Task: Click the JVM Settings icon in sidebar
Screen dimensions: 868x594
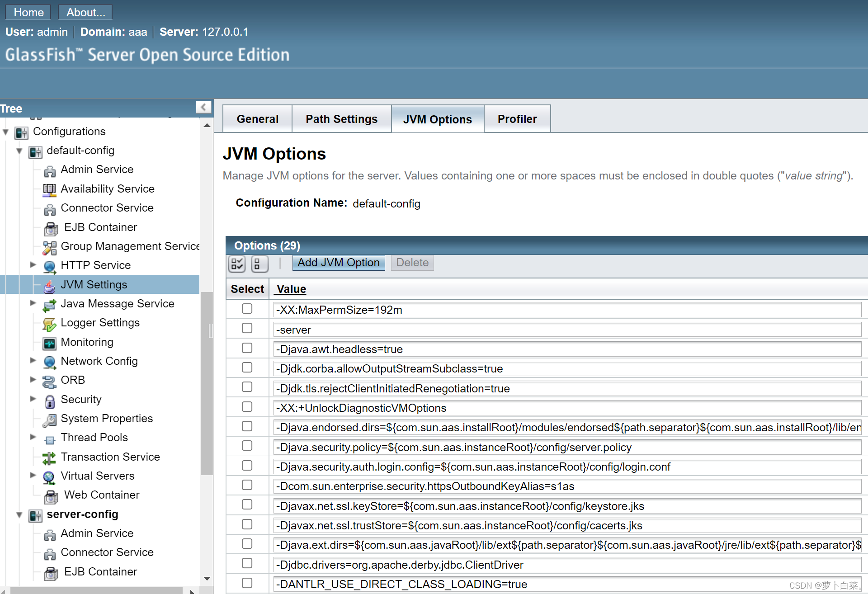Action: pyautogui.click(x=50, y=284)
